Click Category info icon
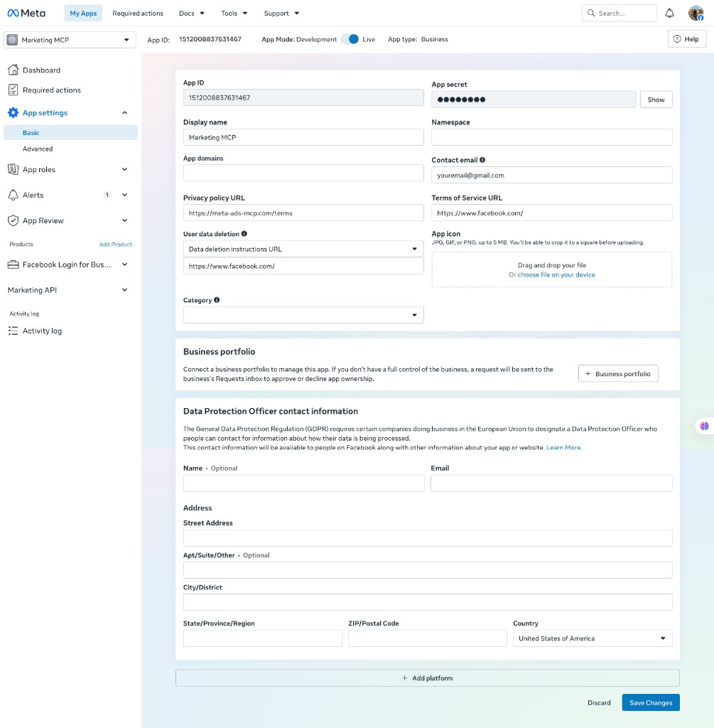The width and height of the screenshot is (714, 728). pos(217,300)
